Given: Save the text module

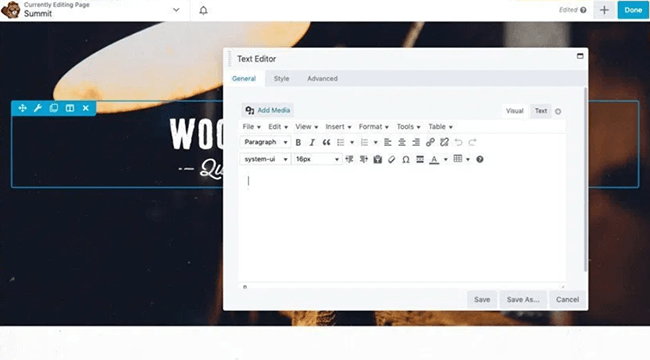Looking at the screenshot, I should tap(482, 299).
